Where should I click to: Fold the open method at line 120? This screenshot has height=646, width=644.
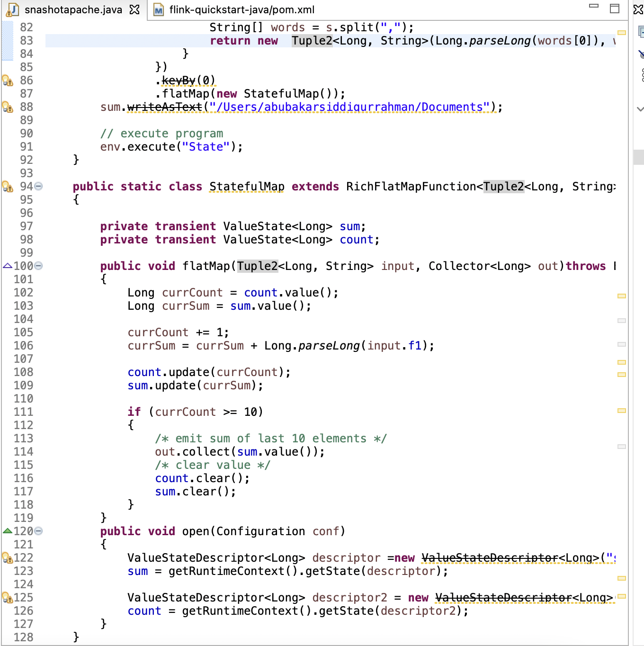point(39,531)
